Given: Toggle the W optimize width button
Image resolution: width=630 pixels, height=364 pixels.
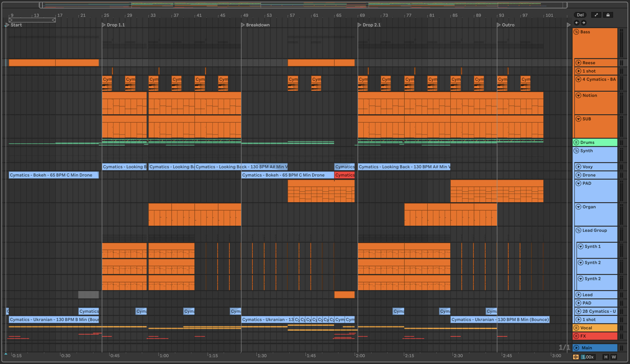Looking at the screenshot, I should point(614,357).
